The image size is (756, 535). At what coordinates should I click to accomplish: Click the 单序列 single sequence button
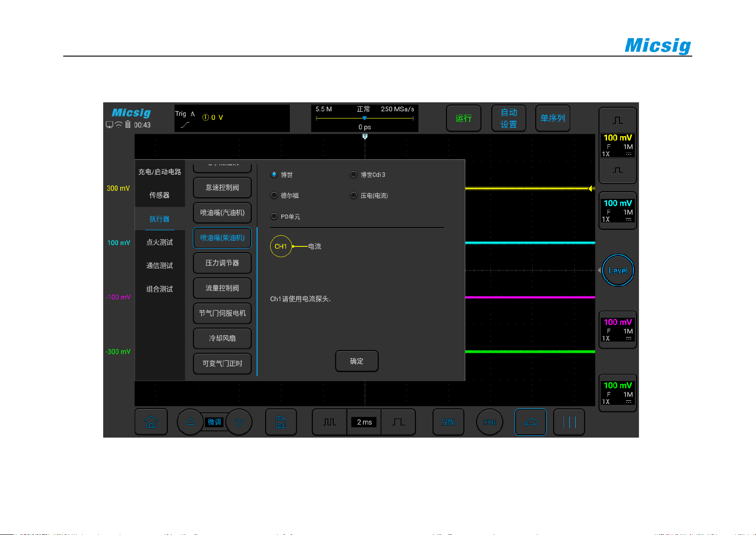[x=553, y=118]
